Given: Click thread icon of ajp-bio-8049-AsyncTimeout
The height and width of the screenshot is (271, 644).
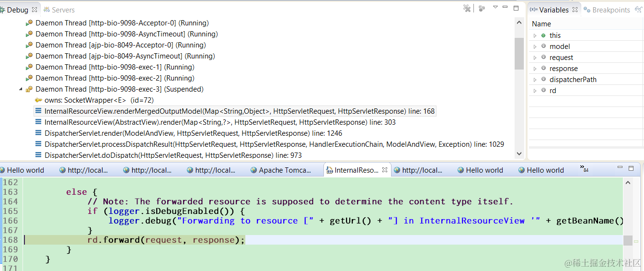Looking at the screenshot, I should click(29, 56).
